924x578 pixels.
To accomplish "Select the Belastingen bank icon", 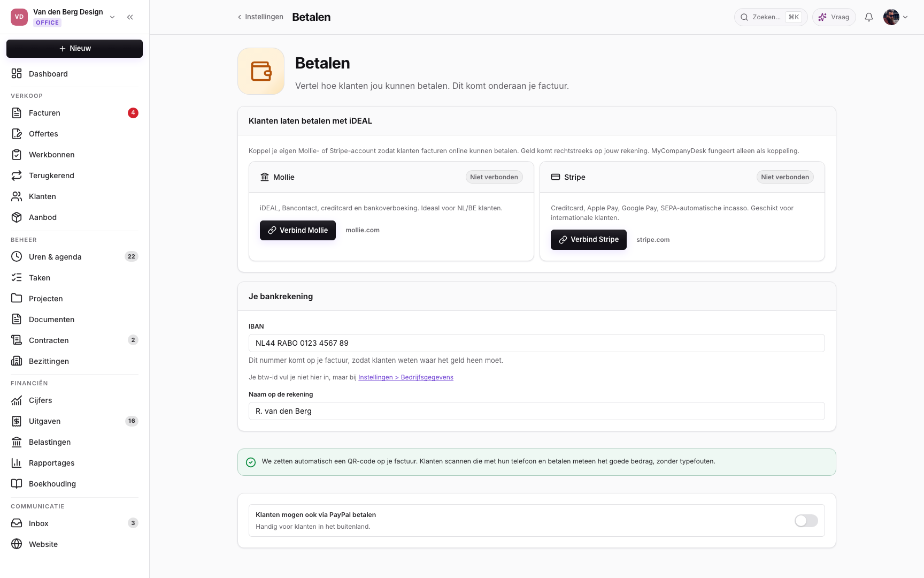I will coord(17,442).
